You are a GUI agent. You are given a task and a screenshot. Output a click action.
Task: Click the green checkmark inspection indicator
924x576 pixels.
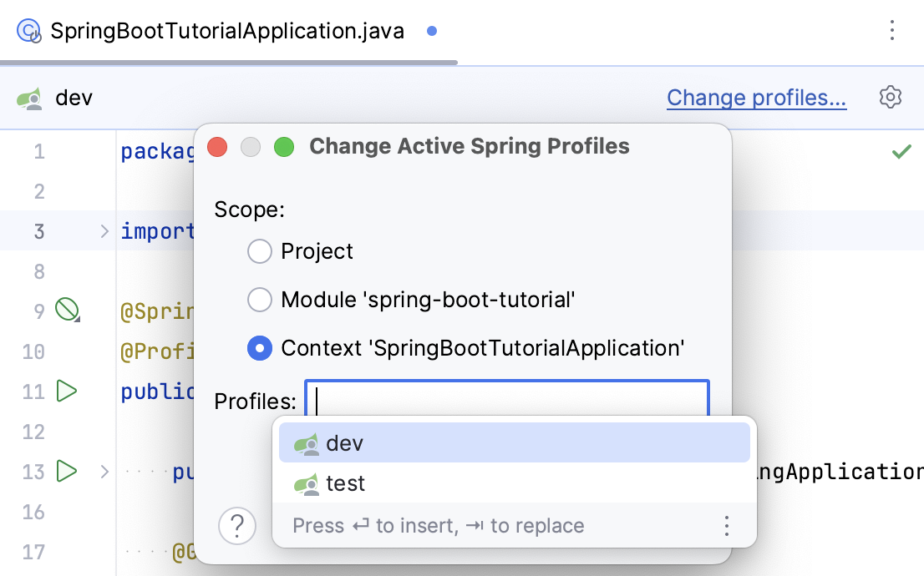(901, 152)
